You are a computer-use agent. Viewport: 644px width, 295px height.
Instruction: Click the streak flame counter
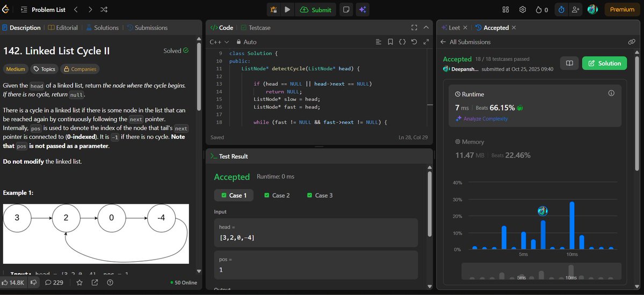coord(542,10)
